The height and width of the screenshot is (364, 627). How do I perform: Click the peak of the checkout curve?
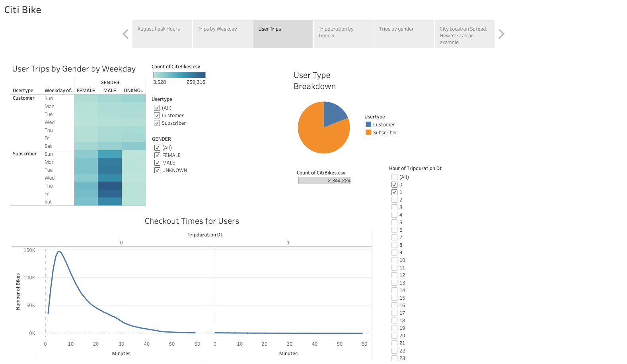point(58,251)
